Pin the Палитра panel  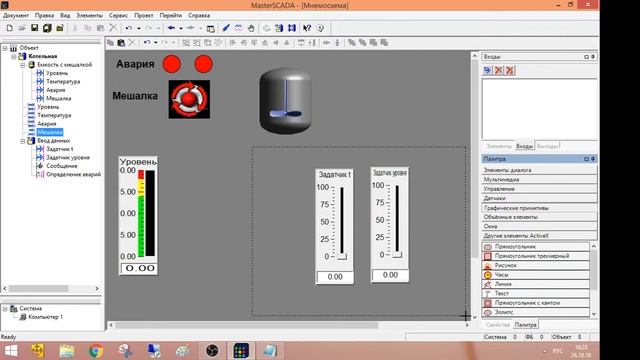(x=593, y=159)
